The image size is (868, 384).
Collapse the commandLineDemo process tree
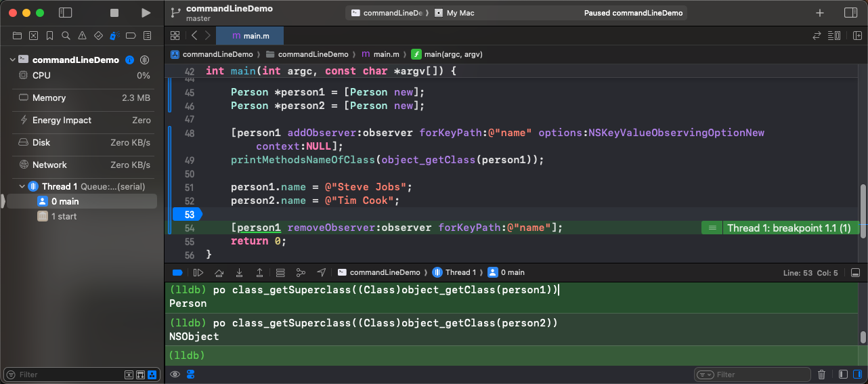(x=12, y=60)
